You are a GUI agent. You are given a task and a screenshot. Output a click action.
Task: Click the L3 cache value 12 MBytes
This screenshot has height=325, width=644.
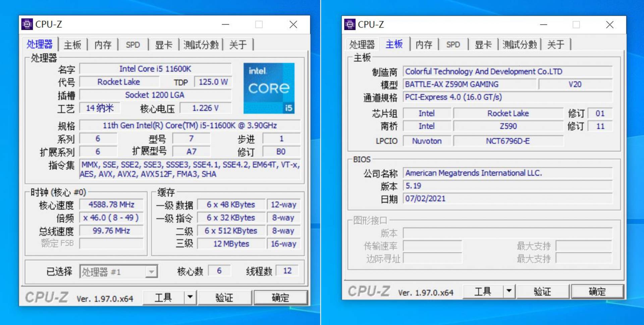coord(231,244)
